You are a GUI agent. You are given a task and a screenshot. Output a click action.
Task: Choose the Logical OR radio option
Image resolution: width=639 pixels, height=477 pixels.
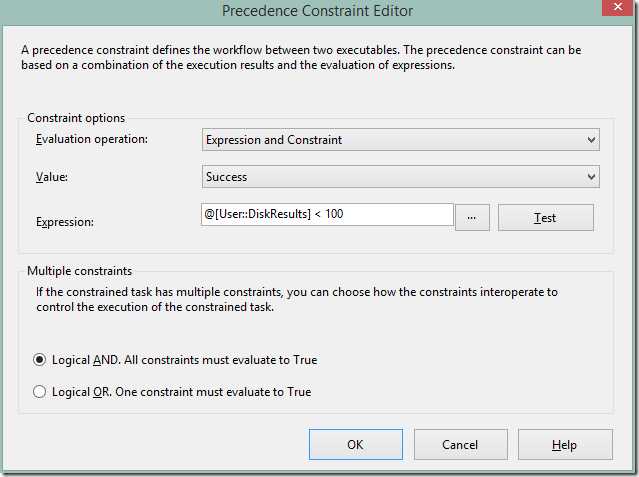pos(40,392)
